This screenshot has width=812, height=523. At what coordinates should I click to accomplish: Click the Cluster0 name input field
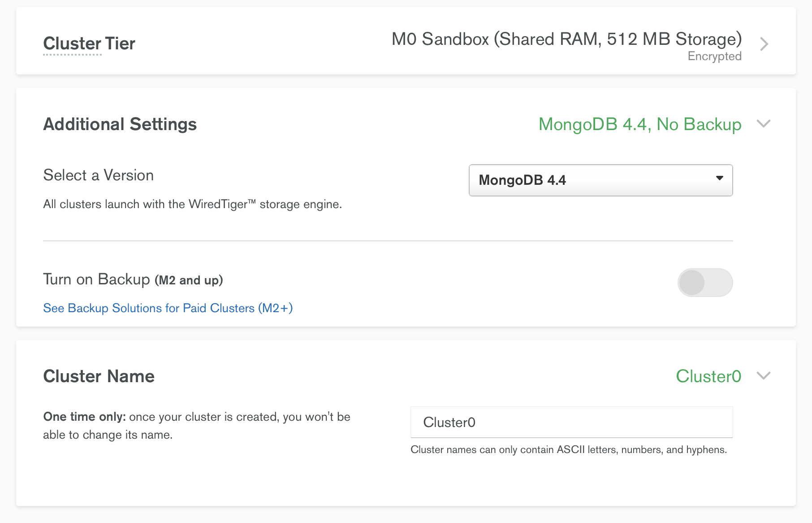[571, 422]
